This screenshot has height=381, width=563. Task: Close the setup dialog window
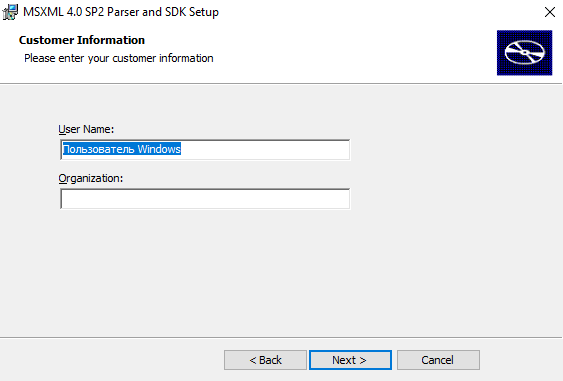tap(550, 12)
